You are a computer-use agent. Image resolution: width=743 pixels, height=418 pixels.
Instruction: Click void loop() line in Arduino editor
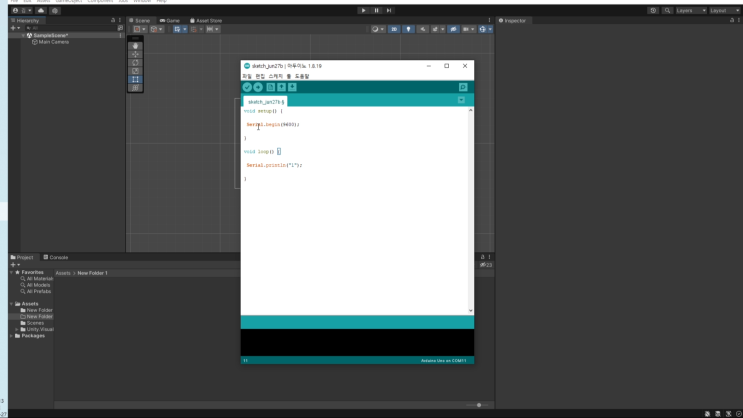pos(262,152)
